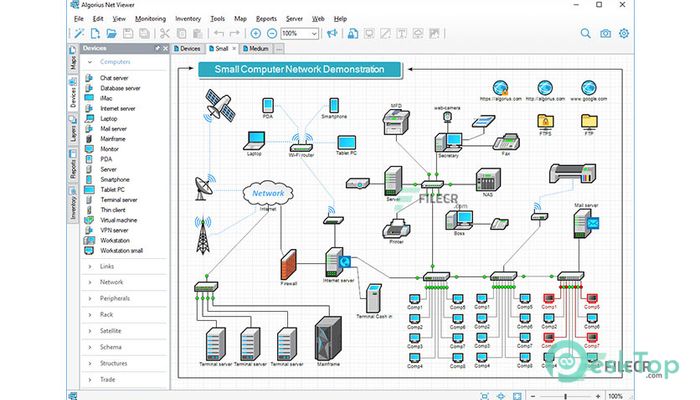Toggle the map lock icon

[x=353, y=33]
